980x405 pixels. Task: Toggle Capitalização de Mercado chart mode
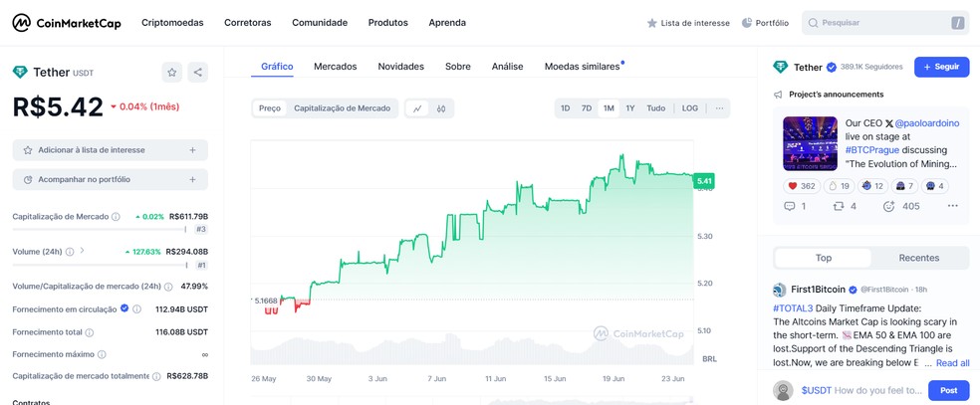pos(342,108)
